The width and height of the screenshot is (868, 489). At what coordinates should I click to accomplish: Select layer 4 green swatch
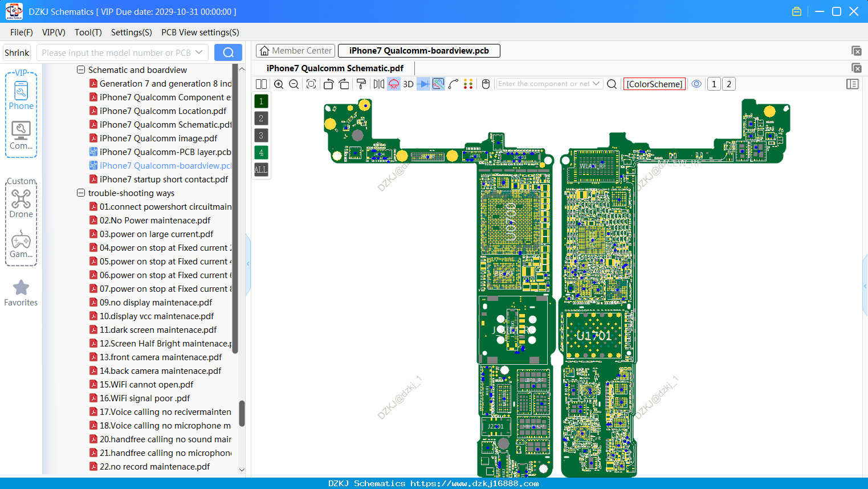click(261, 152)
